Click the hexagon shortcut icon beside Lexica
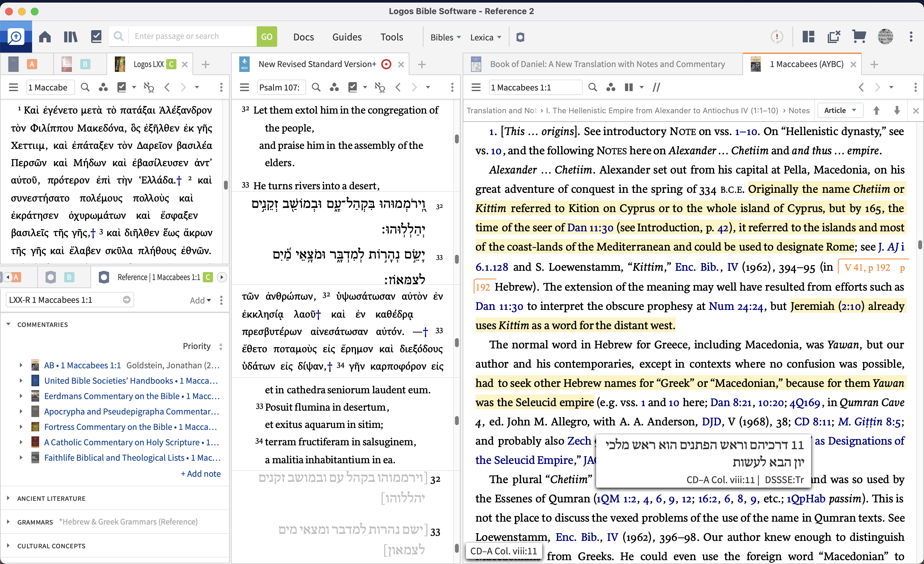This screenshot has width=924, height=564. 520,37
